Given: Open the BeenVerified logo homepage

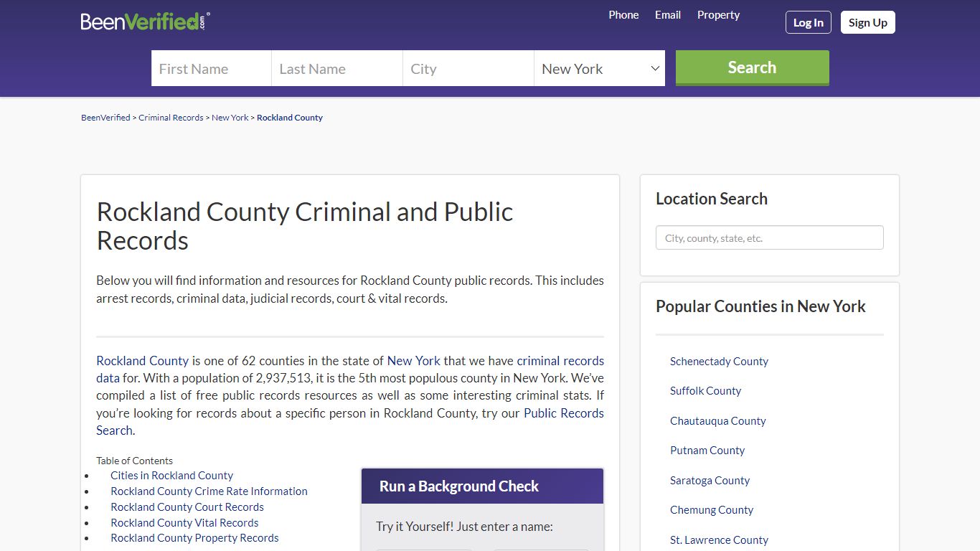Looking at the screenshot, I should pyautogui.click(x=145, y=22).
